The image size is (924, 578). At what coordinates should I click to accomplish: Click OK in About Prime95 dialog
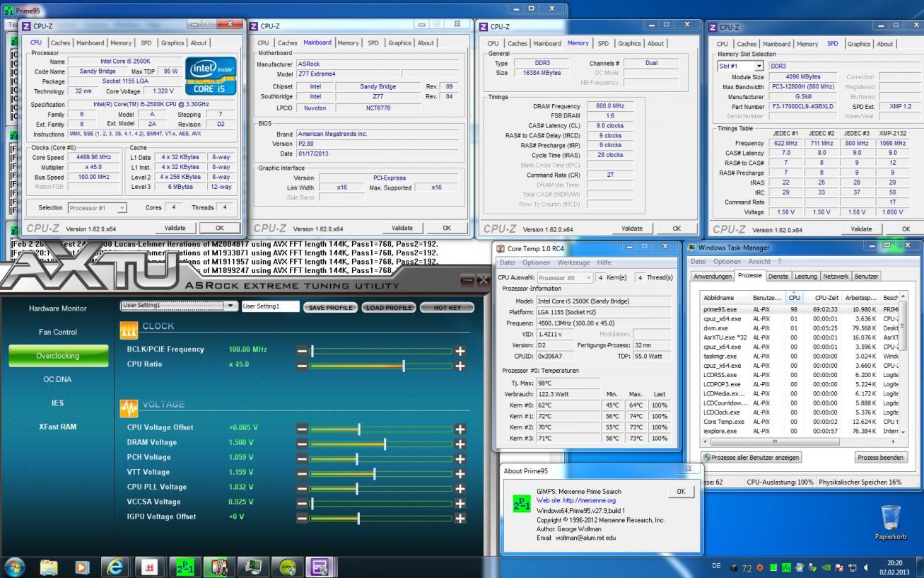pyautogui.click(x=680, y=491)
